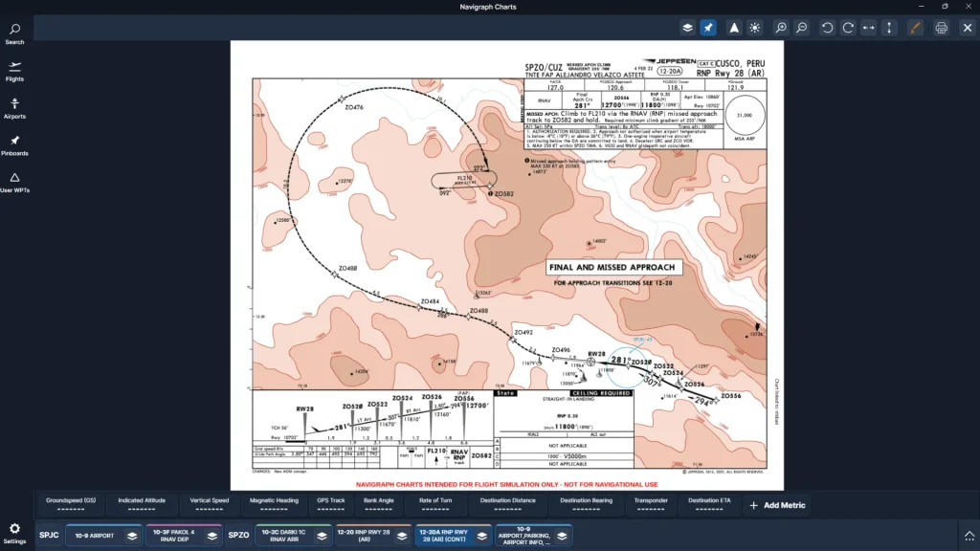Screen dimensions: 980x551
Task: Open the Airports section
Action: (x=14, y=109)
